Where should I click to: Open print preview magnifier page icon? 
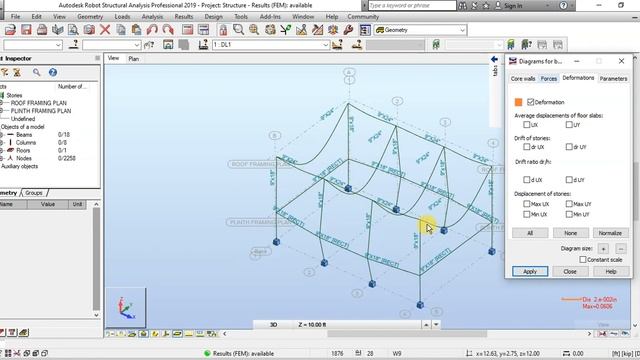73,30
